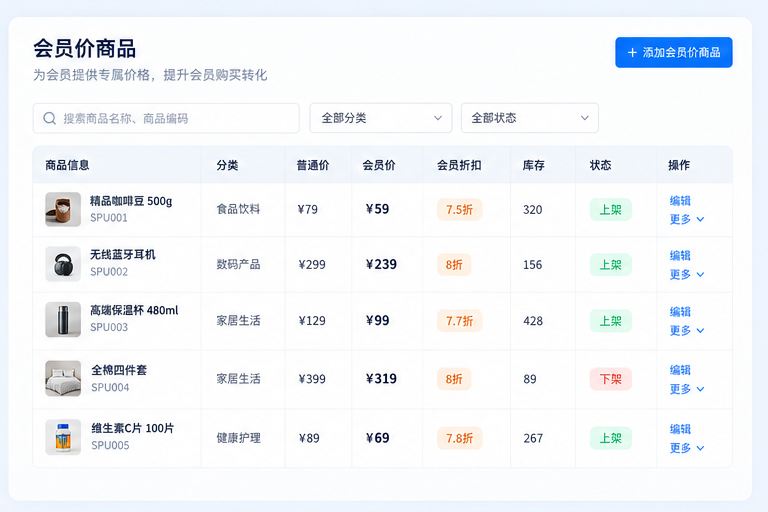The image size is (768, 512).
Task: Click the regular price ¥399
Action: (312, 379)
